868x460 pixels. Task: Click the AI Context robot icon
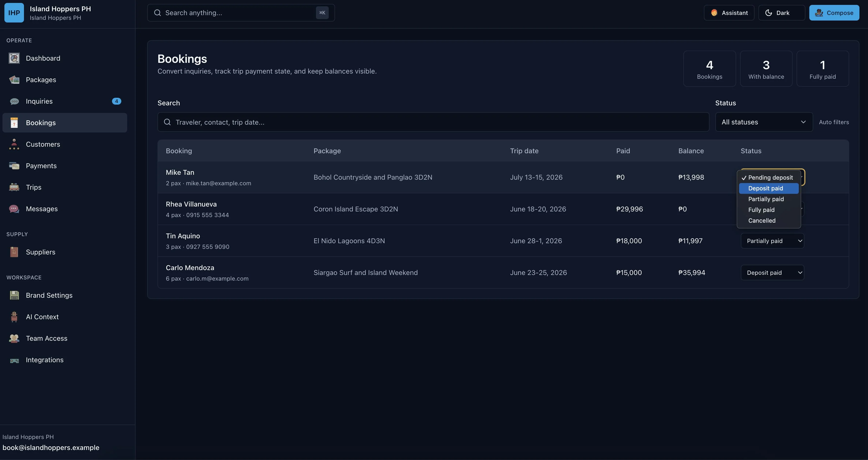pos(14,317)
